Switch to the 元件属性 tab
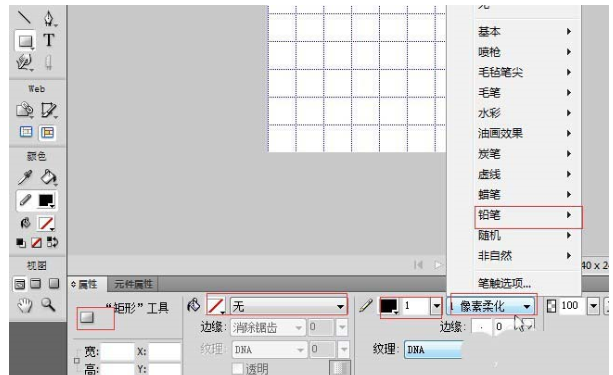613x375 pixels. pos(133,284)
